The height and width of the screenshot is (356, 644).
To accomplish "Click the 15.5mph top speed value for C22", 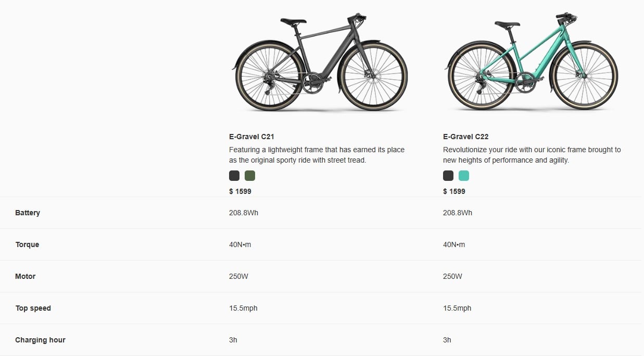I will (457, 308).
